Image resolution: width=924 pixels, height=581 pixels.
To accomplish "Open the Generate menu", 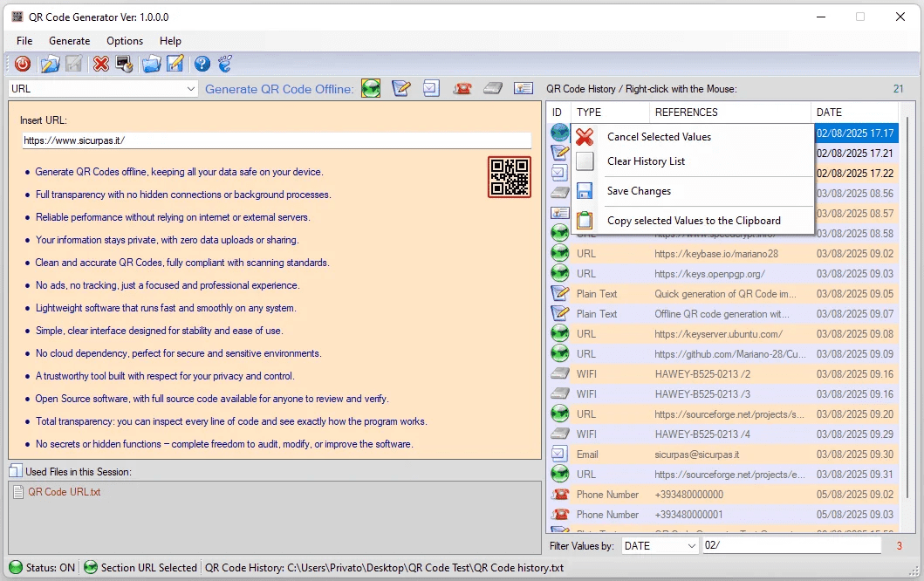I will coord(70,41).
